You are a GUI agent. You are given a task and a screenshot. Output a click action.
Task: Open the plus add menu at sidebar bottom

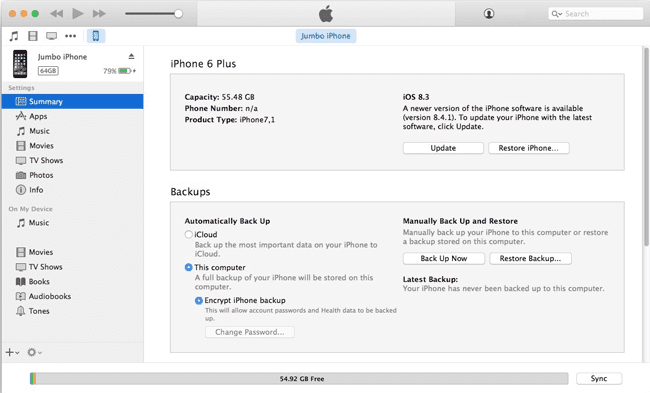click(x=12, y=352)
